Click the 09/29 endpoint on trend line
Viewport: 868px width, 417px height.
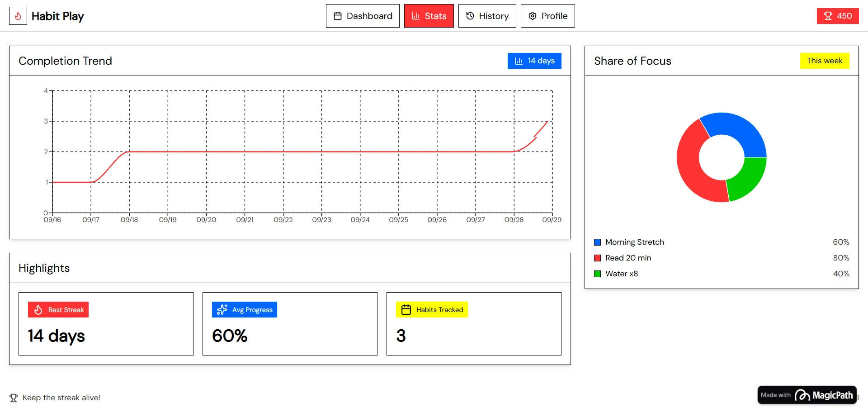coord(547,121)
